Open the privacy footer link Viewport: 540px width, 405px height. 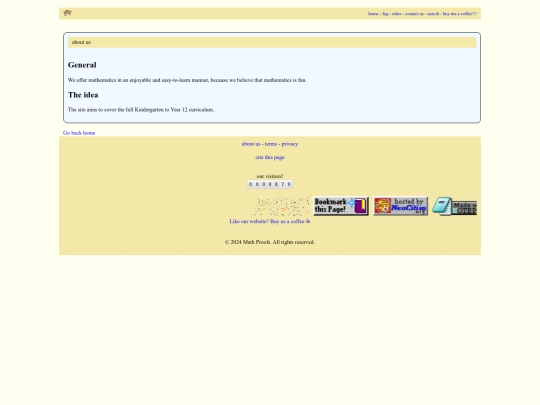290,144
